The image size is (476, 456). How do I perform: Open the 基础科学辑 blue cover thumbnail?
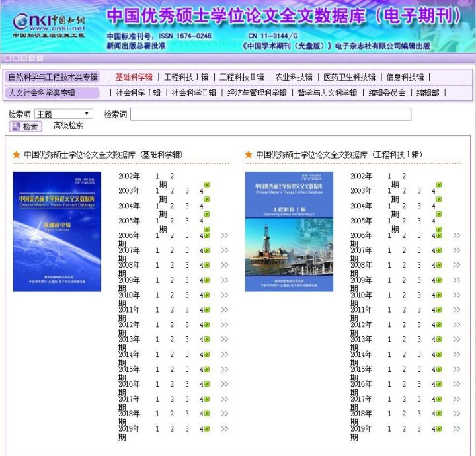click(x=57, y=231)
